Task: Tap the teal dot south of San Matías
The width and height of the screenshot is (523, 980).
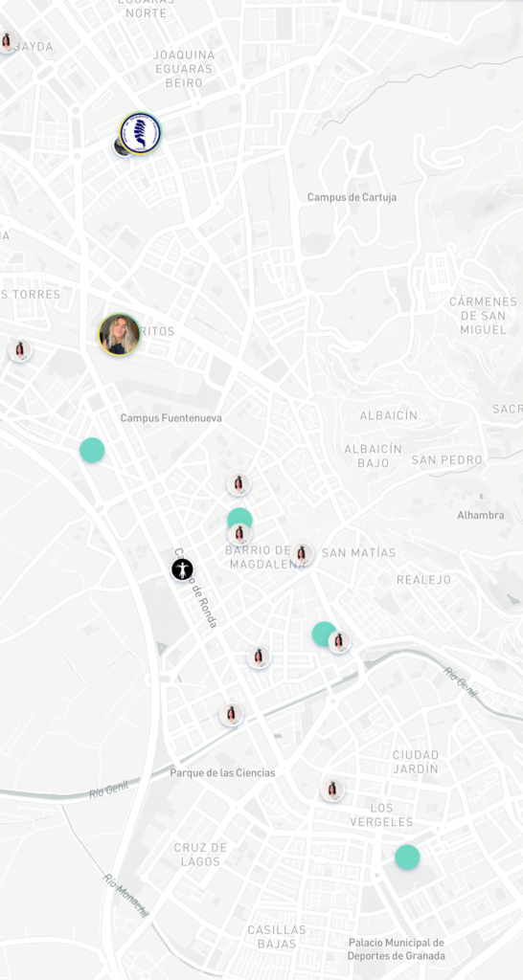Action: click(324, 634)
